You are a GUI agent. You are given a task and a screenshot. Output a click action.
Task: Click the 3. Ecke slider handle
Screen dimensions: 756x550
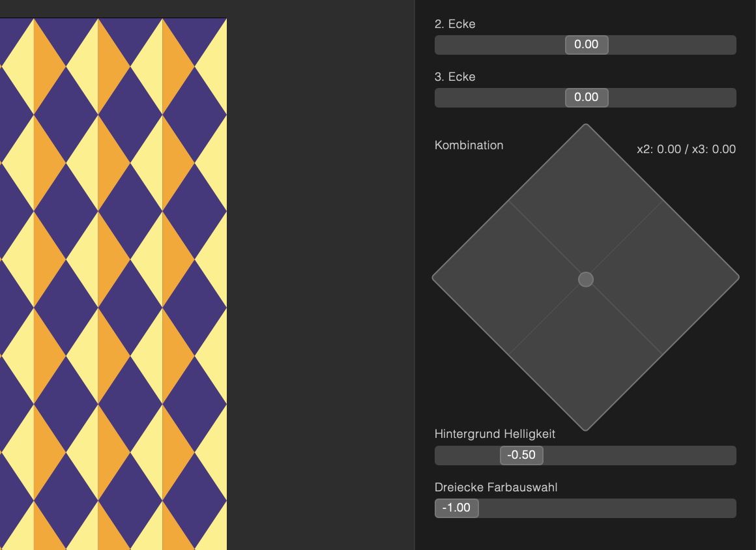coord(587,98)
